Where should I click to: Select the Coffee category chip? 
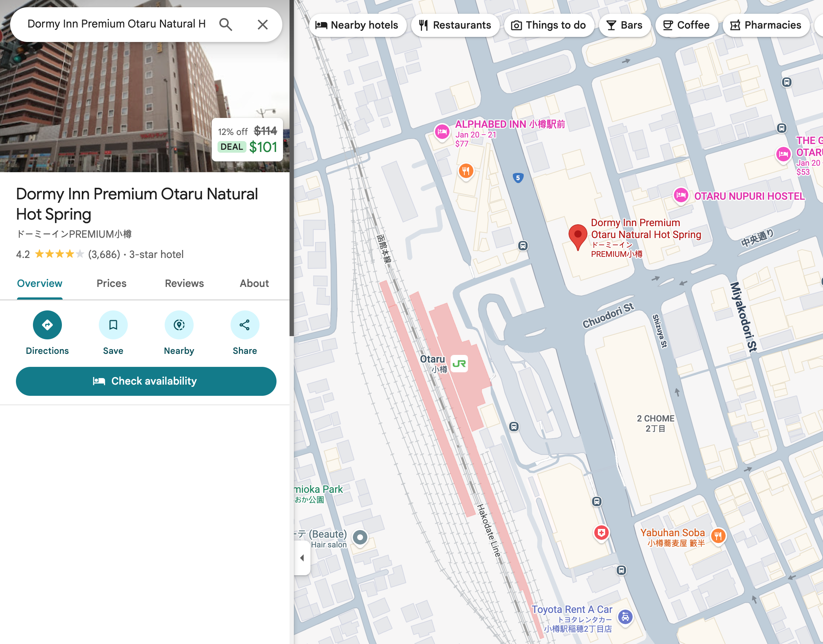(686, 25)
